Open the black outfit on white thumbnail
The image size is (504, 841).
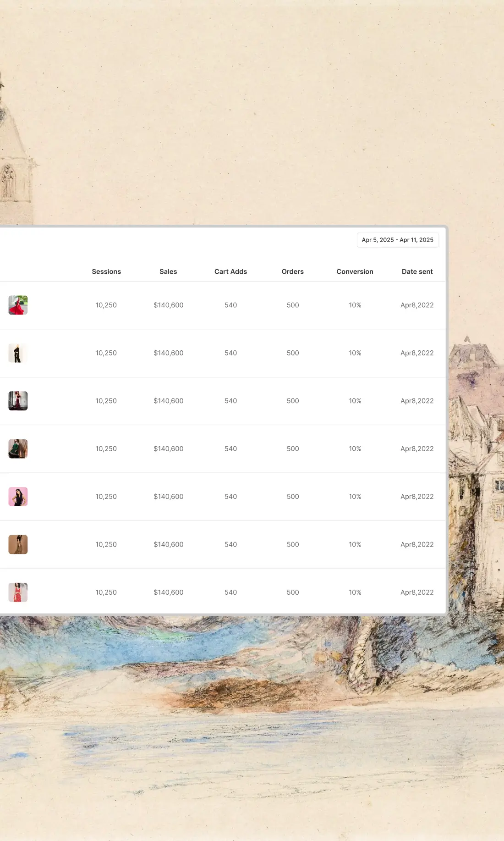point(18,353)
